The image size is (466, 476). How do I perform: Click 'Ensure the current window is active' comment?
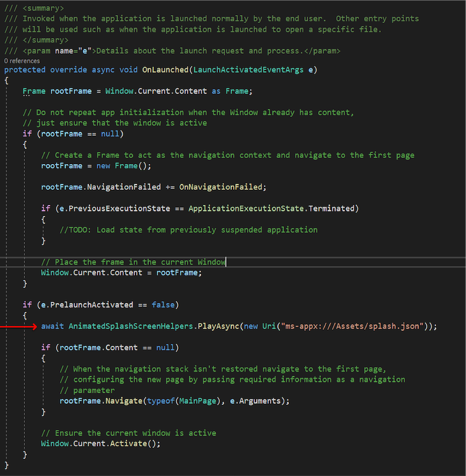128,433
